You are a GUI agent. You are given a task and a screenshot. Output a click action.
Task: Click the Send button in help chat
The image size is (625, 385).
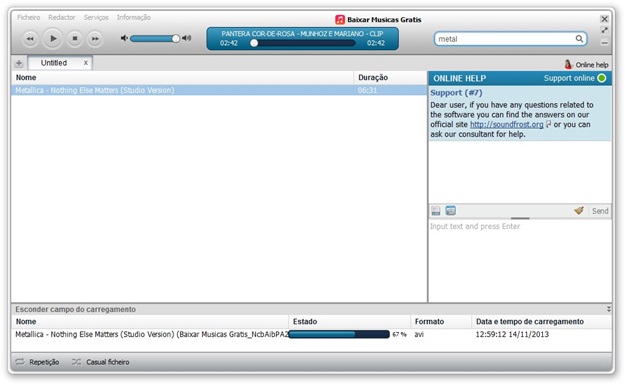coord(600,211)
